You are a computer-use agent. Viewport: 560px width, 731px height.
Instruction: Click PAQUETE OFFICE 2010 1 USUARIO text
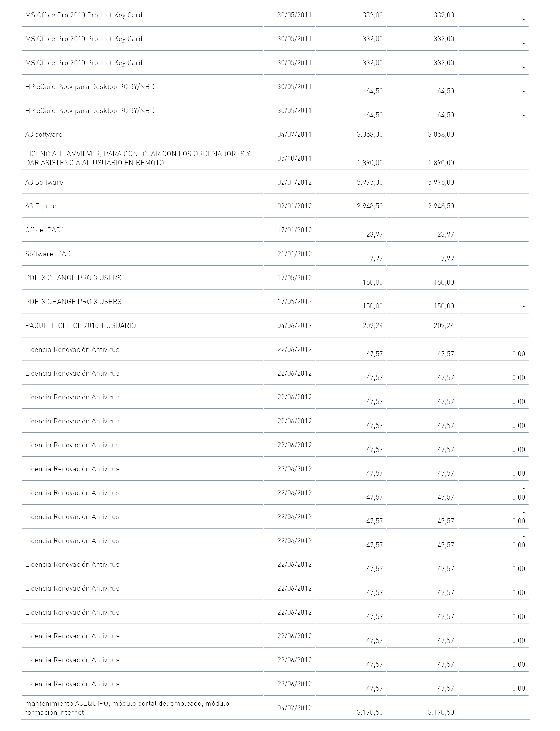(x=81, y=325)
